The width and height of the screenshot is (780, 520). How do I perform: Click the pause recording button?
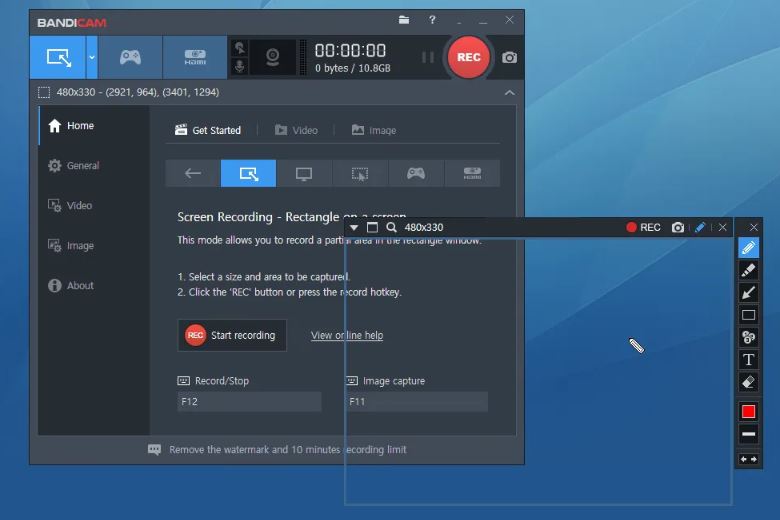(x=427, y=57)
